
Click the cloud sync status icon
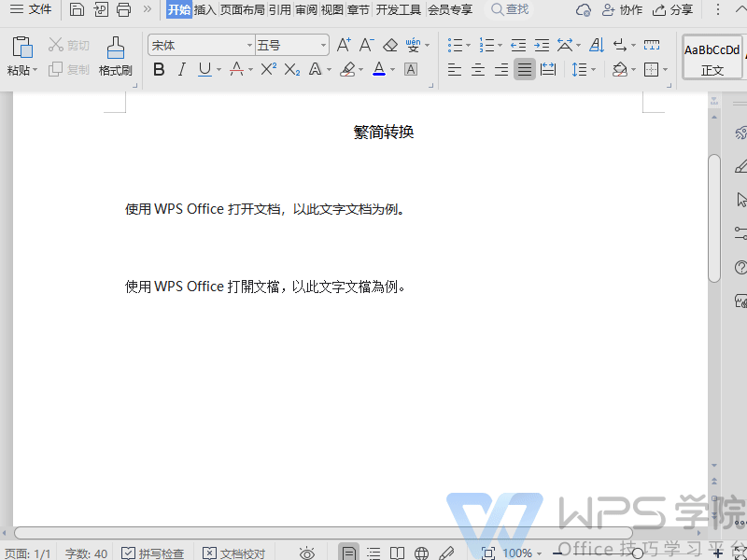pyautogui.click(x=583, y=9)
